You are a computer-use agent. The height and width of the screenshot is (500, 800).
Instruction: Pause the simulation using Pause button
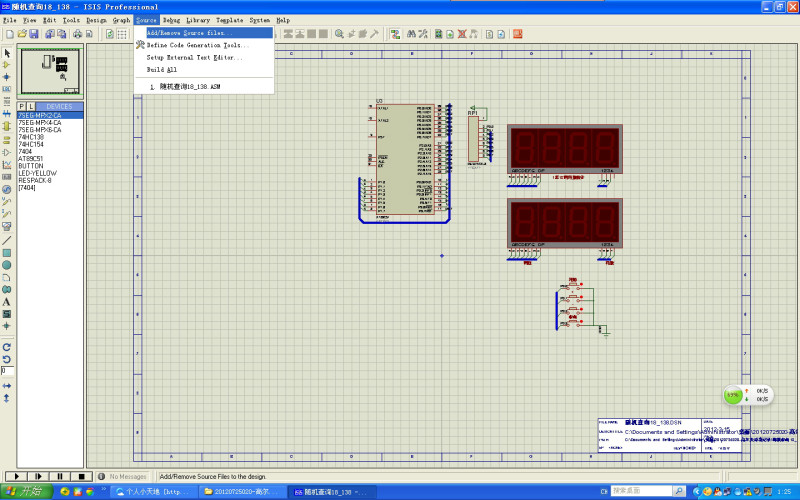59,476
